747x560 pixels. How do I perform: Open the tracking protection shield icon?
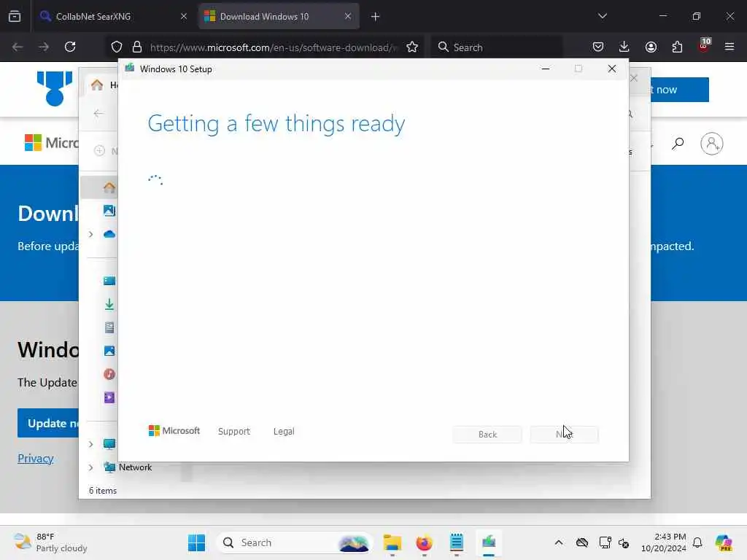tap(117, 47)
